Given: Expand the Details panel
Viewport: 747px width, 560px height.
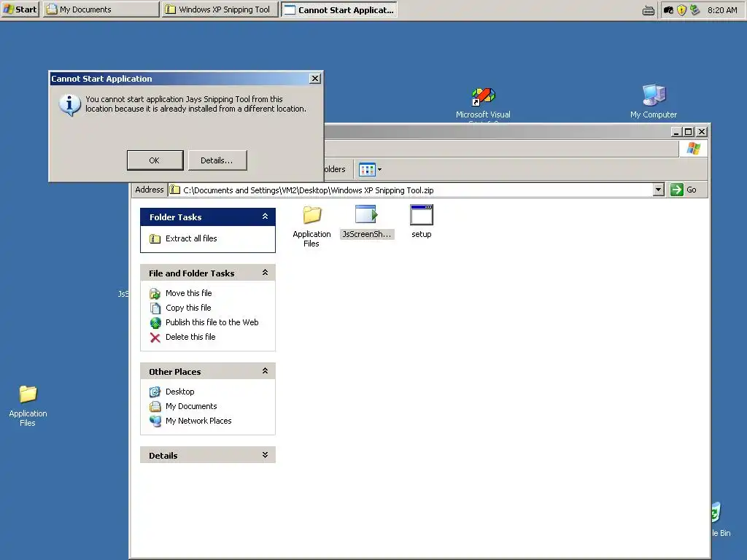Looking at the screenshot, I should (x=265, y=455).
